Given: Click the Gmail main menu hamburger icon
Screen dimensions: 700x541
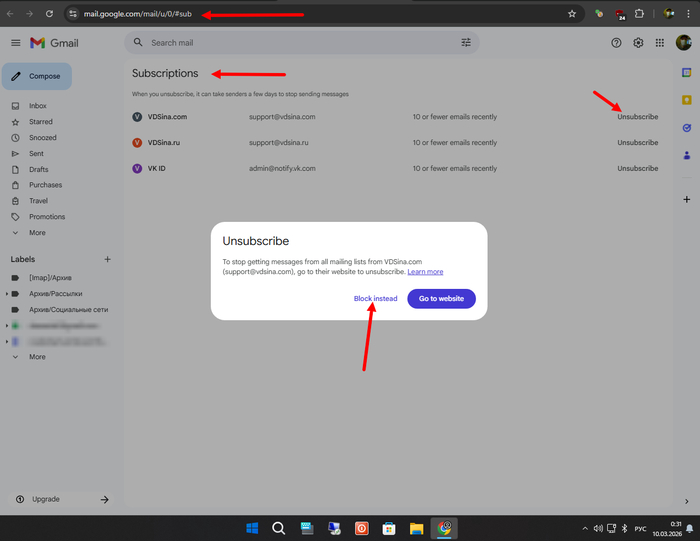Looking at the screenshot, I should 15,43.
